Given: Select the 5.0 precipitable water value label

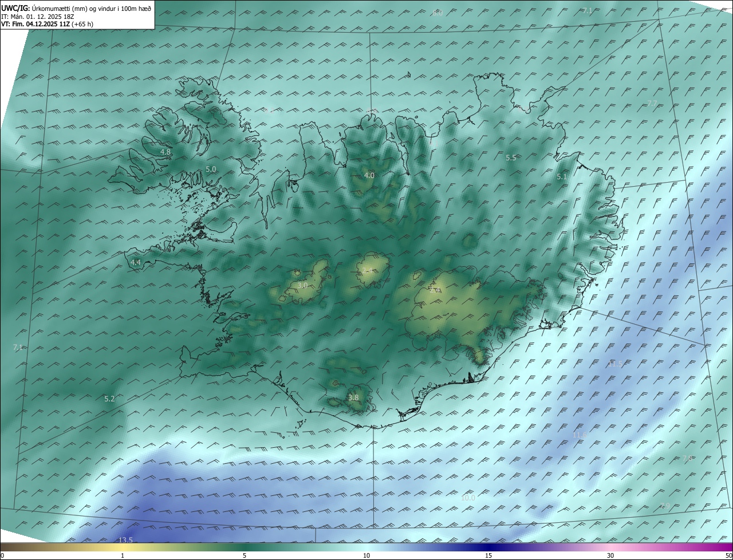Looking at the screenshot, I should tap(211, 169).
